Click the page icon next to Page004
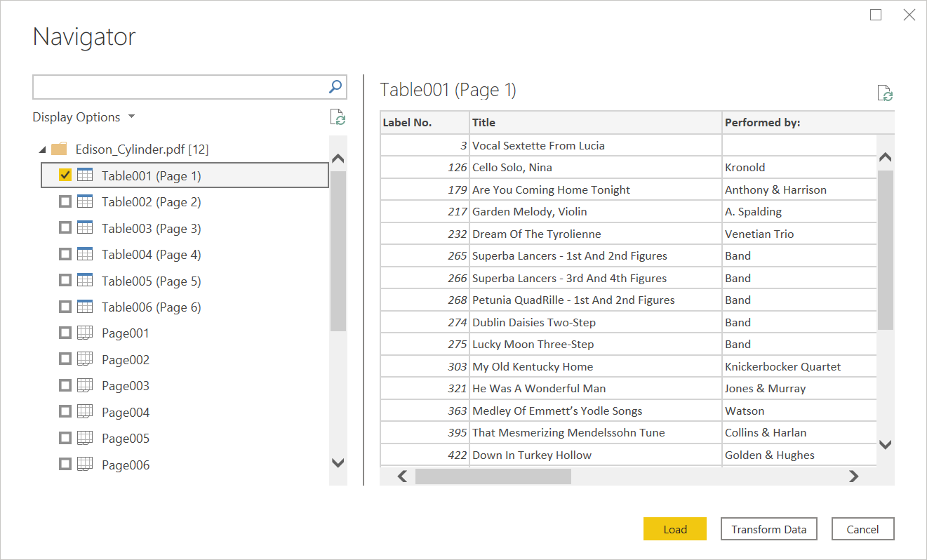927x560 pixels. click(x=84, y=412)
